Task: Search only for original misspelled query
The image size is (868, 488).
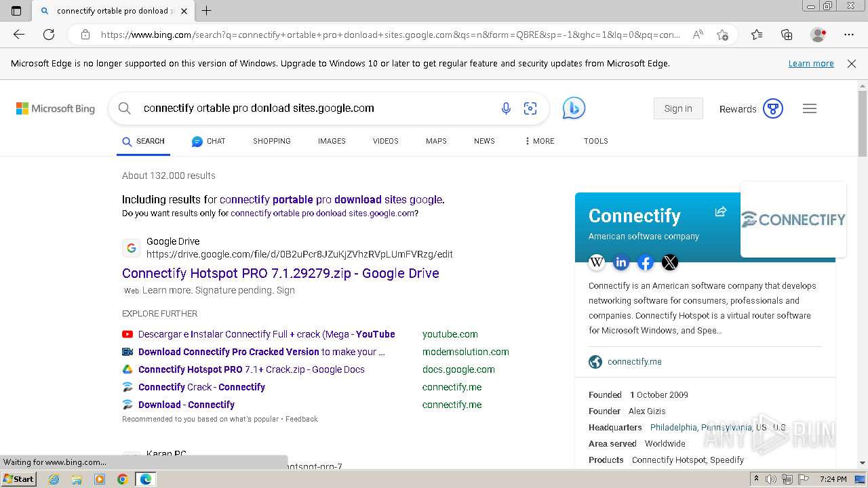Action: [x=322, y=213]
